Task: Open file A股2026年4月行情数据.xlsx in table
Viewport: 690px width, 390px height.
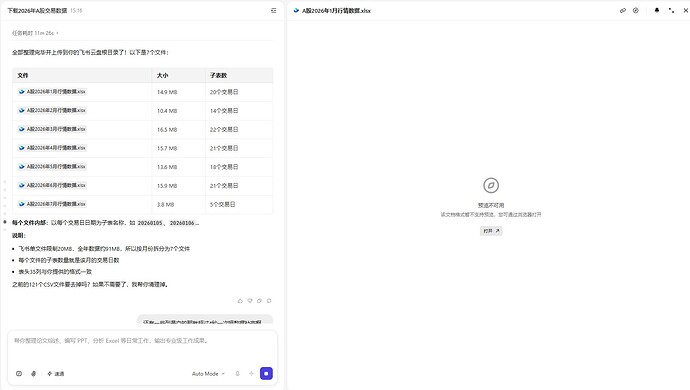Action: point(52,148)
